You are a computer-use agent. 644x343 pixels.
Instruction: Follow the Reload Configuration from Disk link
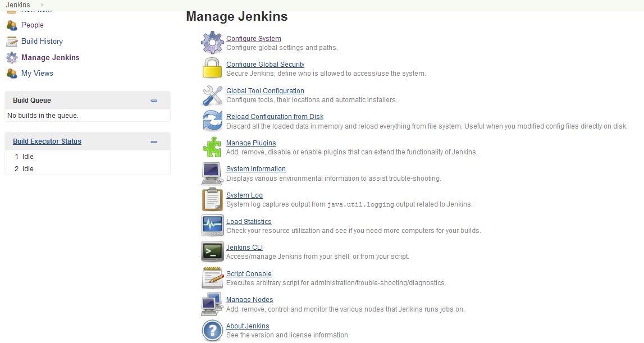[x=275, y=117]
